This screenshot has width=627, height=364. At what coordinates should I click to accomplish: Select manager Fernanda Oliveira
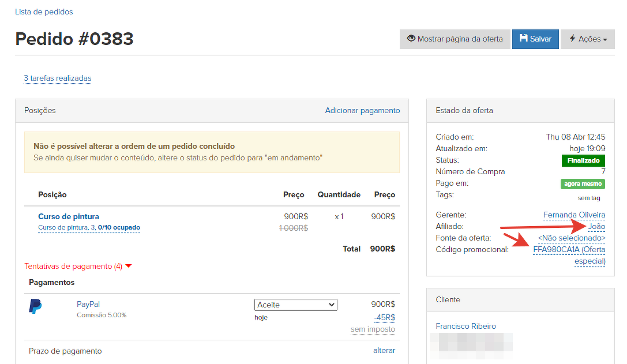pos(574,215)
